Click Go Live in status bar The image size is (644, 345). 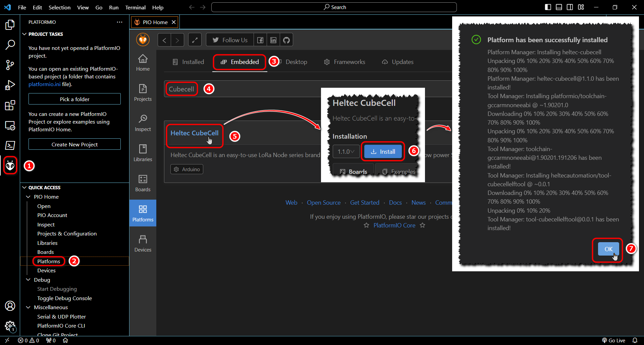pyautogui.click(x=614, y=340)
